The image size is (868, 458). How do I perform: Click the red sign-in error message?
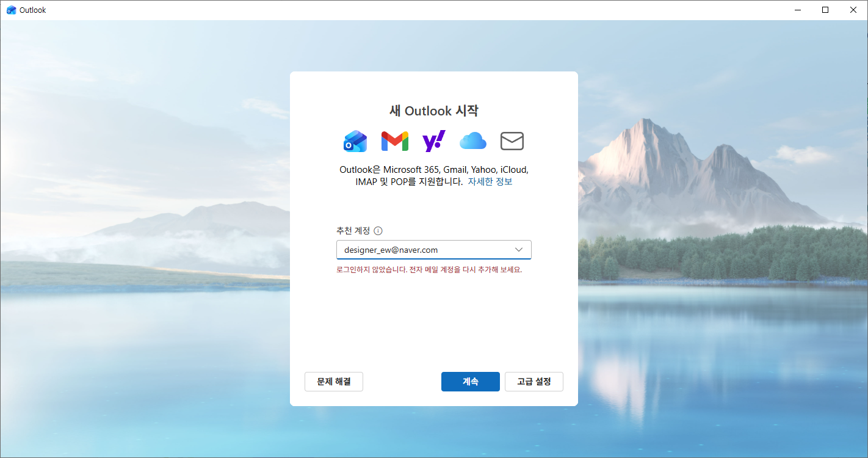[x=429, y=269]
